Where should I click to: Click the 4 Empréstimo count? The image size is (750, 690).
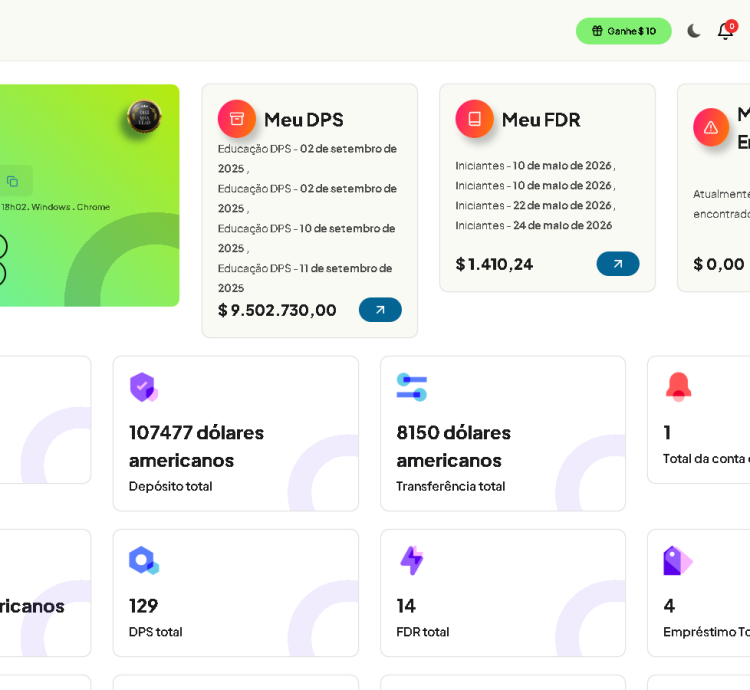[x=669, y=606]
